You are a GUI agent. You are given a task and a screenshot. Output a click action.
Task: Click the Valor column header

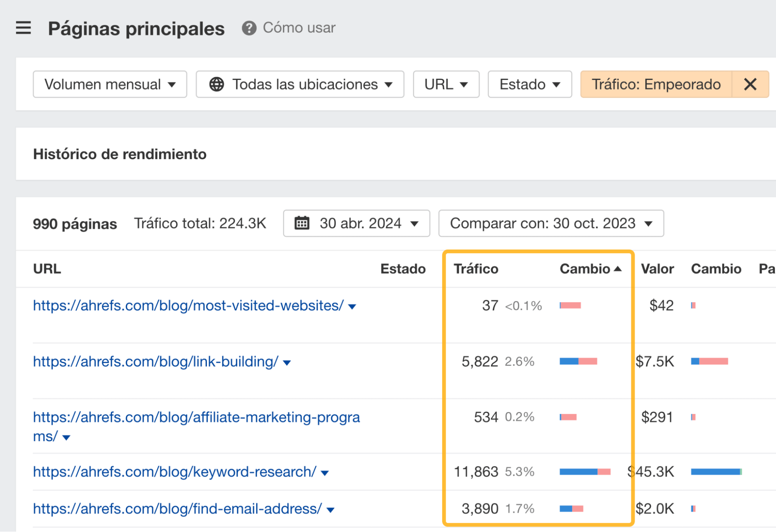[658, 268]
